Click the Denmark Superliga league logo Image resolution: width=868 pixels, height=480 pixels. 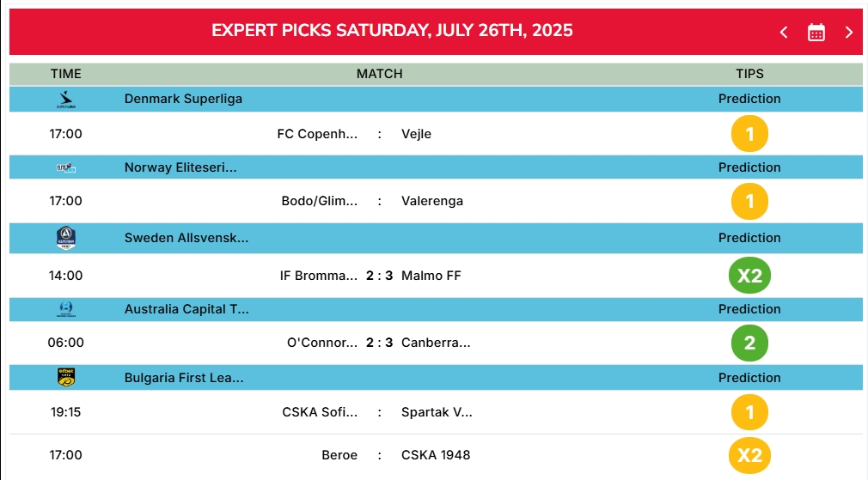pyautogui.click(x=66, y=99)
